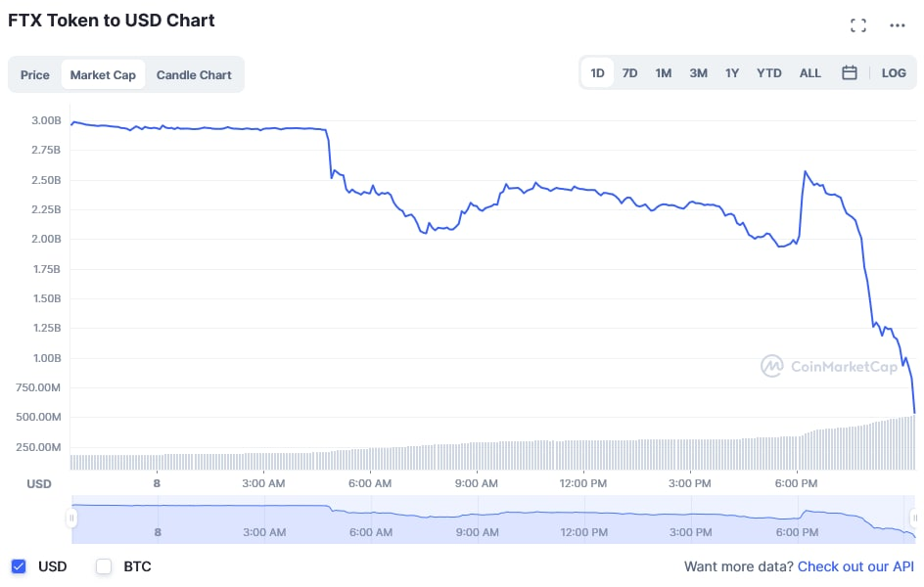Select the 3M time range
924x587 pixels.
698,72
